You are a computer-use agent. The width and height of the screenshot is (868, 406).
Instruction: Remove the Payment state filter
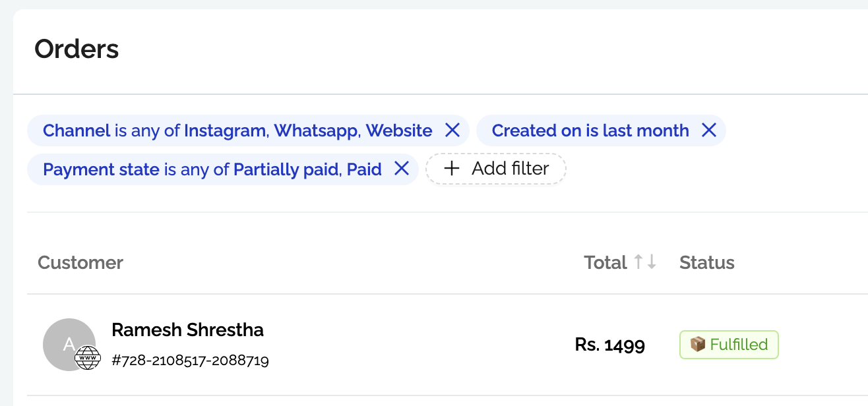point(402,169)
